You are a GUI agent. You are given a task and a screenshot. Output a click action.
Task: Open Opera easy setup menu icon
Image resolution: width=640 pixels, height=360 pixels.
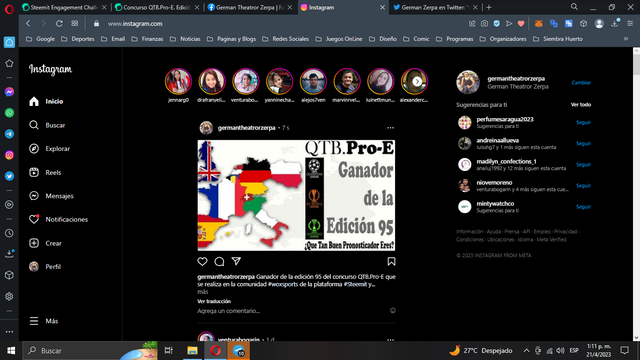(x=630, y=24)
